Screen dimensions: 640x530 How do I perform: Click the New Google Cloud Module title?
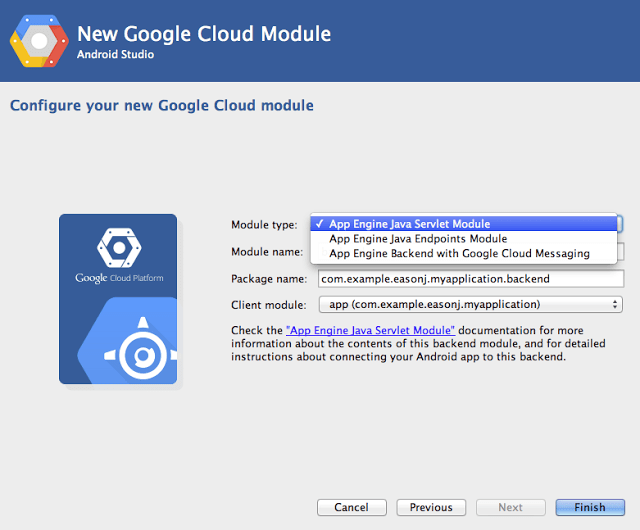click(204, 34)
